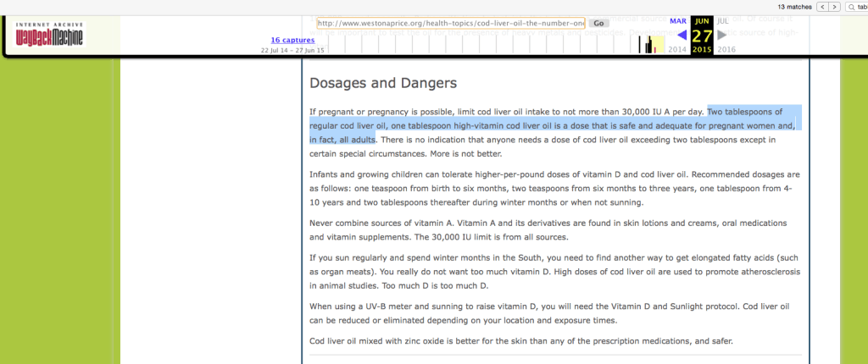This screenshot has width=868, height=364.
Task: Click the find-in-page search field
Action: [x=860, y=7]
